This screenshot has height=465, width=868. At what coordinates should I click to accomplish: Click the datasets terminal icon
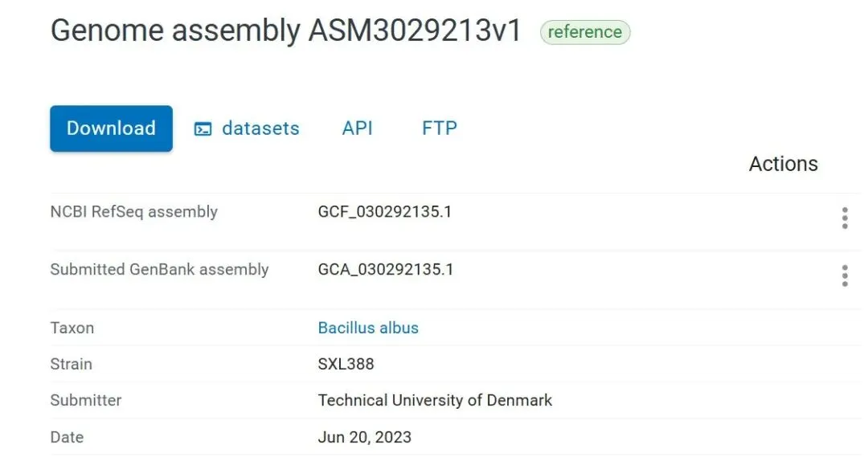click(203, 129)
